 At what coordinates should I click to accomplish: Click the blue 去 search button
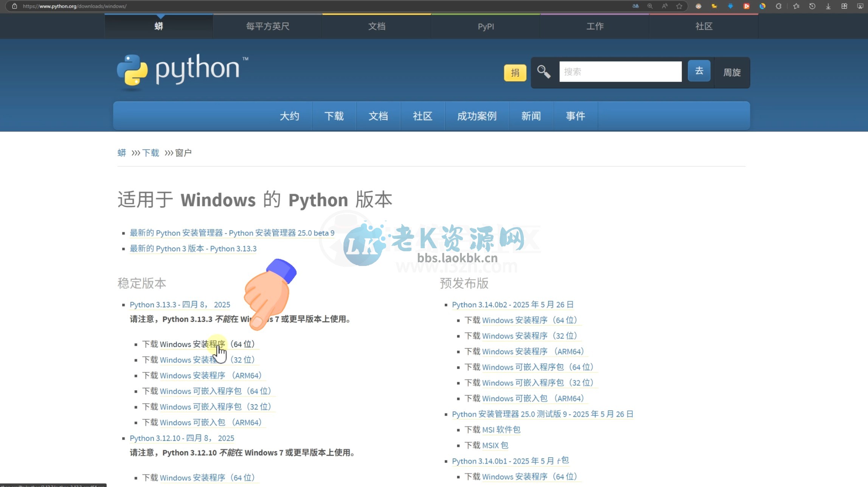(699, 71)
